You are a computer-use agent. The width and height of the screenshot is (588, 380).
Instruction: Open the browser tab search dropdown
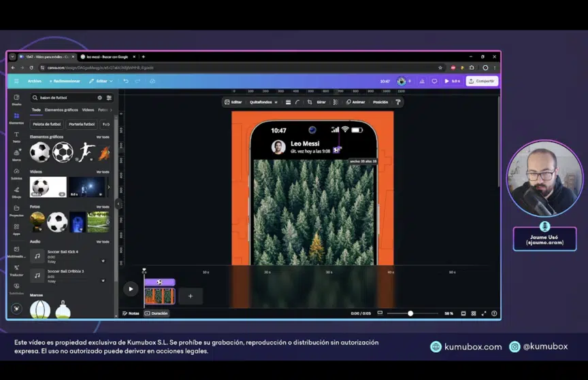click(12, 57)
